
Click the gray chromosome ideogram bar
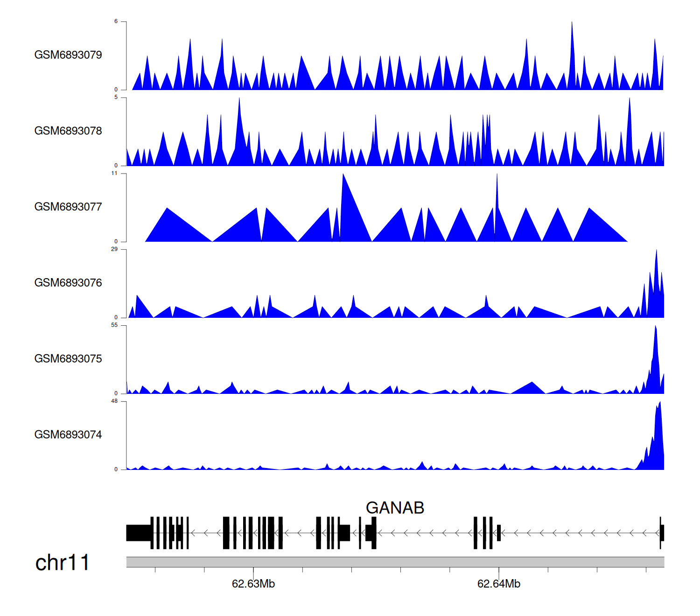coord(395,562)
